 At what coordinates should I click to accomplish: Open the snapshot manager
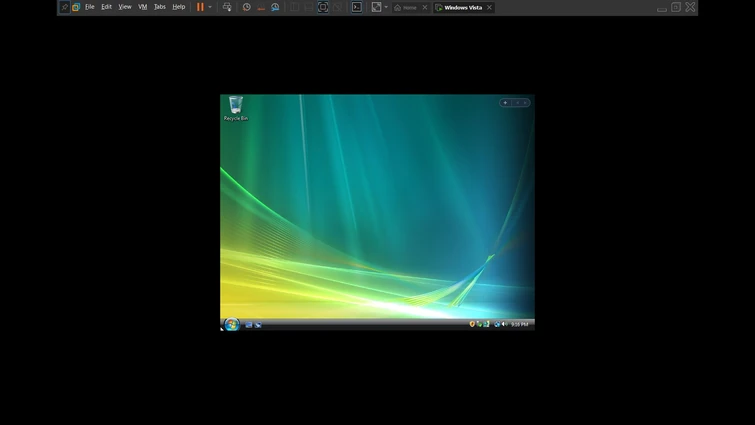pos(275,7)
